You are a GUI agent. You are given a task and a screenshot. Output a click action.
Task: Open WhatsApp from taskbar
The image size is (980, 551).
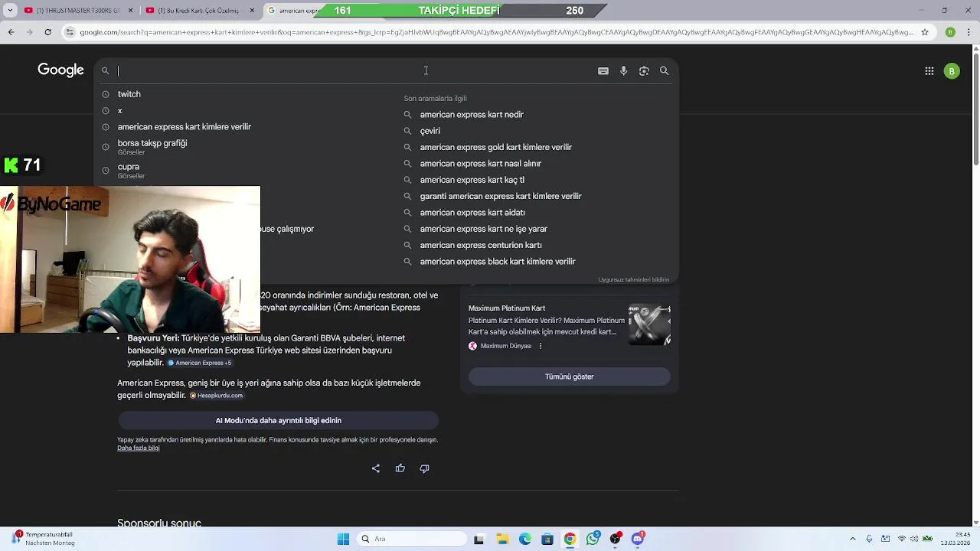click(593, 539)
